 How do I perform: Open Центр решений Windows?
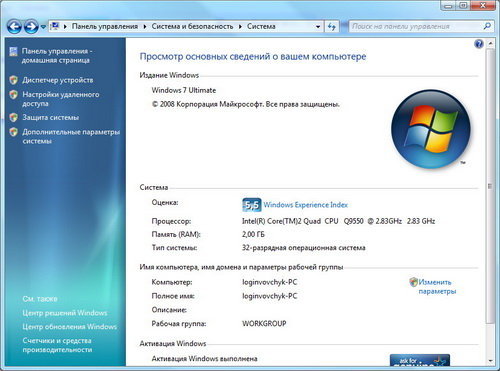pos(65,313)
